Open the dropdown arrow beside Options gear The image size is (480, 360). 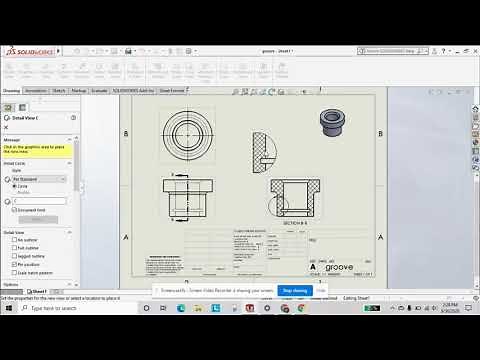(195, 51)
